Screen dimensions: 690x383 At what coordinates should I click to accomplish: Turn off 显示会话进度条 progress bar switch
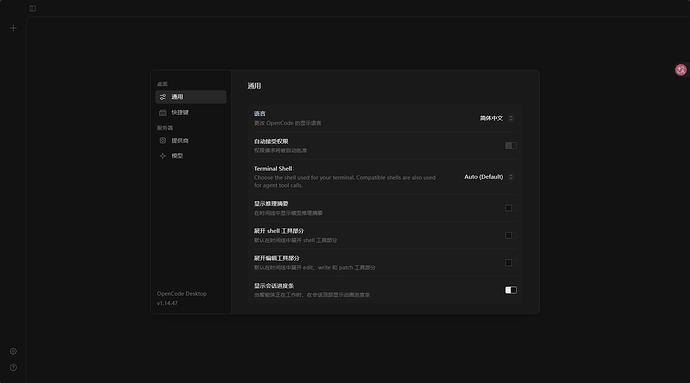(510, 290)
